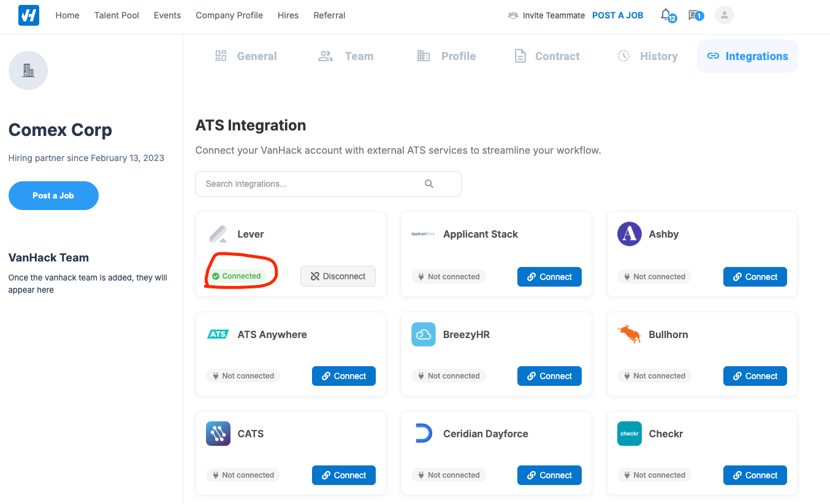Click the blue Post a Job button

[53, 196]
